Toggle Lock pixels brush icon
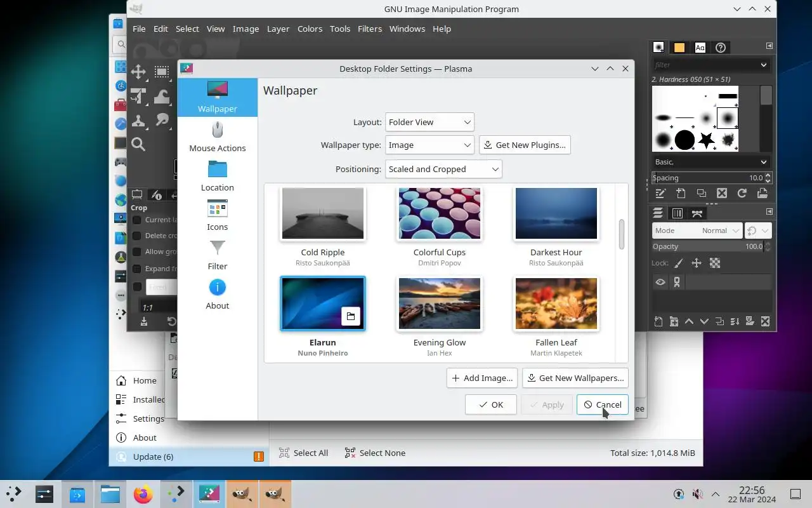The width and height of the screenshot is (812, 508). click(678, 263)
